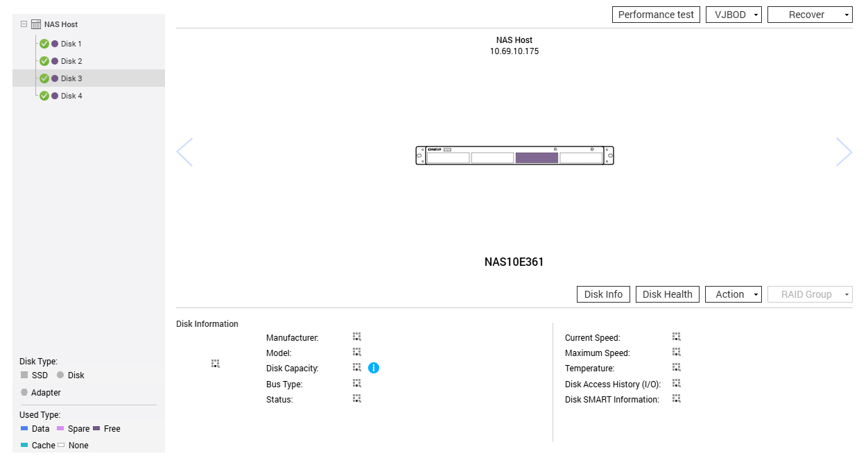Select the last drive bay on chassis image

581,158
